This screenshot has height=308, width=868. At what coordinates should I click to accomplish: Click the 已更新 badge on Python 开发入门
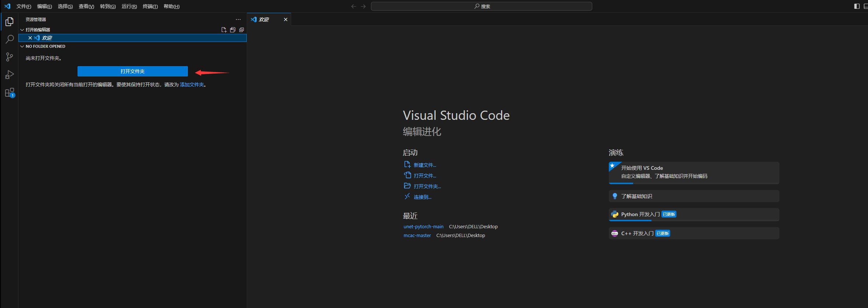click(x=669, y=214)
